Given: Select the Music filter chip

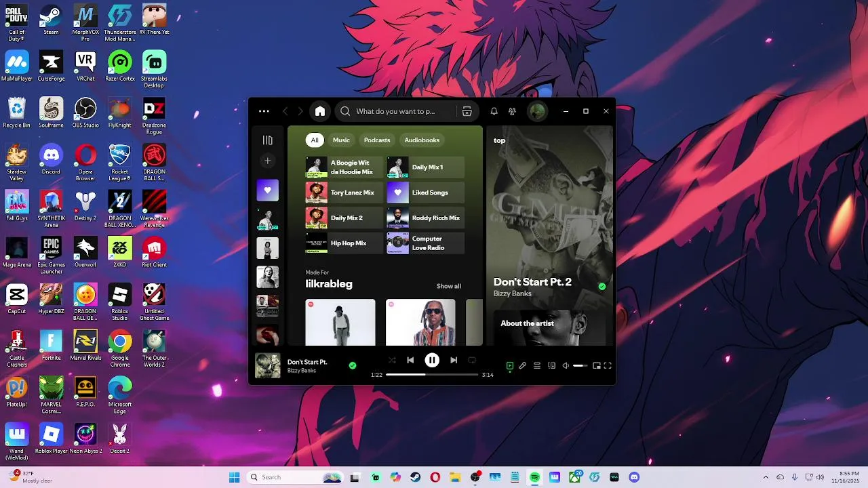Looking at the screenshot, I should pos(341,140).
